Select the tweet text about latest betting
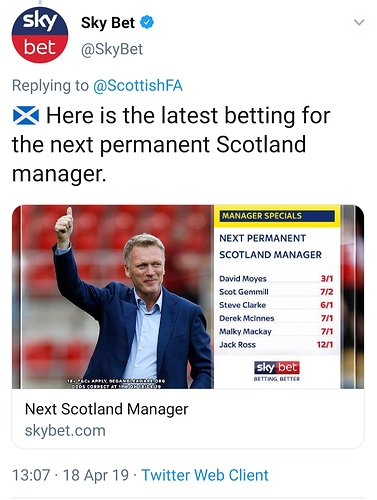Viewport: 377px width, 500px height. pos(171,145)
